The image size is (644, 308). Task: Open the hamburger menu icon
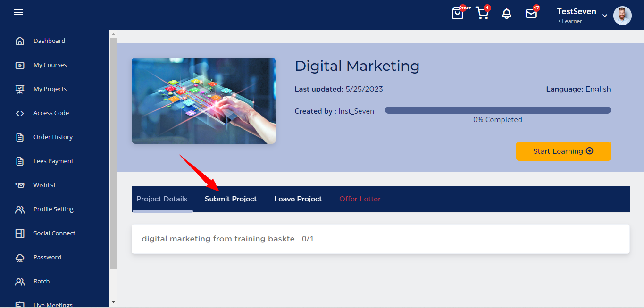(18, 13)
